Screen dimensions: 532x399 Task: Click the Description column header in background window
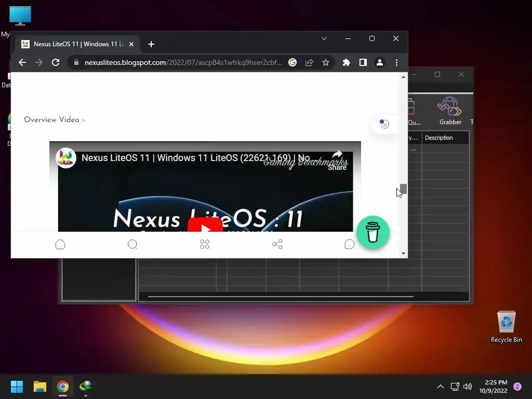[445, 138]
